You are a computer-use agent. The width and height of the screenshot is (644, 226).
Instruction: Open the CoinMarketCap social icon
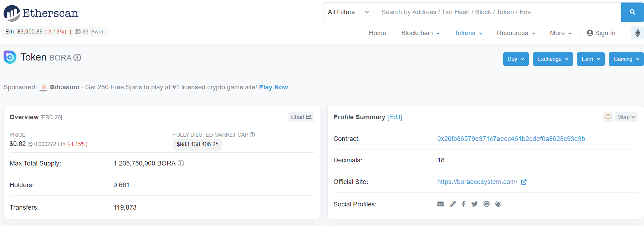(486, 204)
